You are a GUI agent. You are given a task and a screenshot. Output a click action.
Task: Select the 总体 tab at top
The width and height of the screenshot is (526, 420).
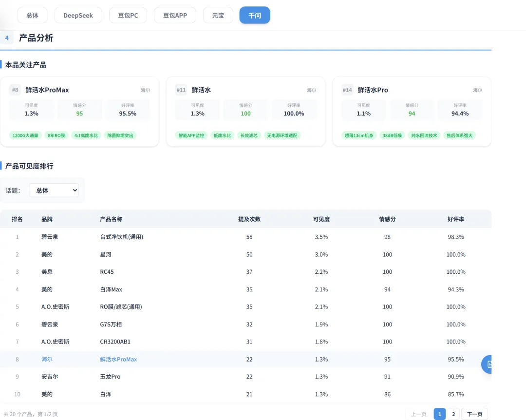(32, 16)
